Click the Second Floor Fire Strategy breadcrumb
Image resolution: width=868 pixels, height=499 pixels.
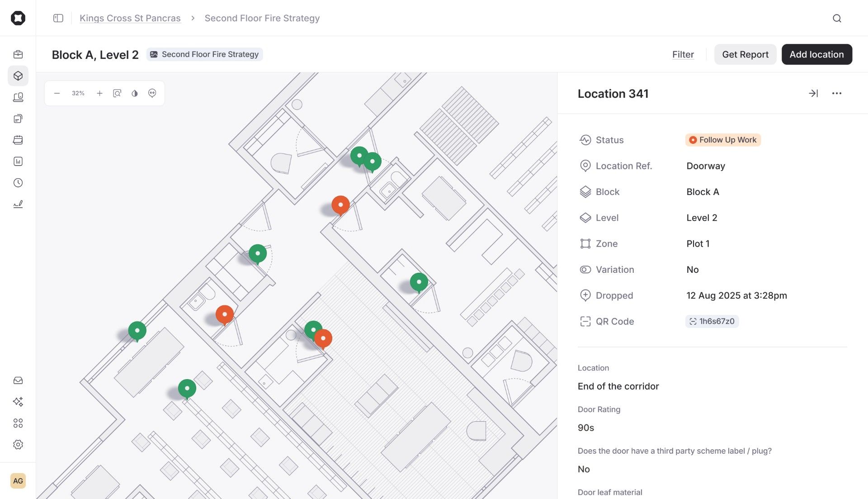262,18
